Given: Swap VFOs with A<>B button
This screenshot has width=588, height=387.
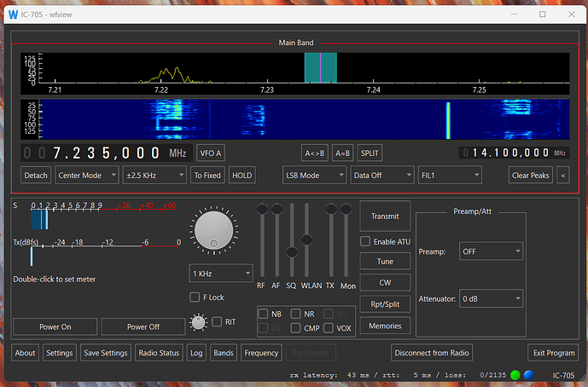Looking at the screenshot, I should point(315,153).
